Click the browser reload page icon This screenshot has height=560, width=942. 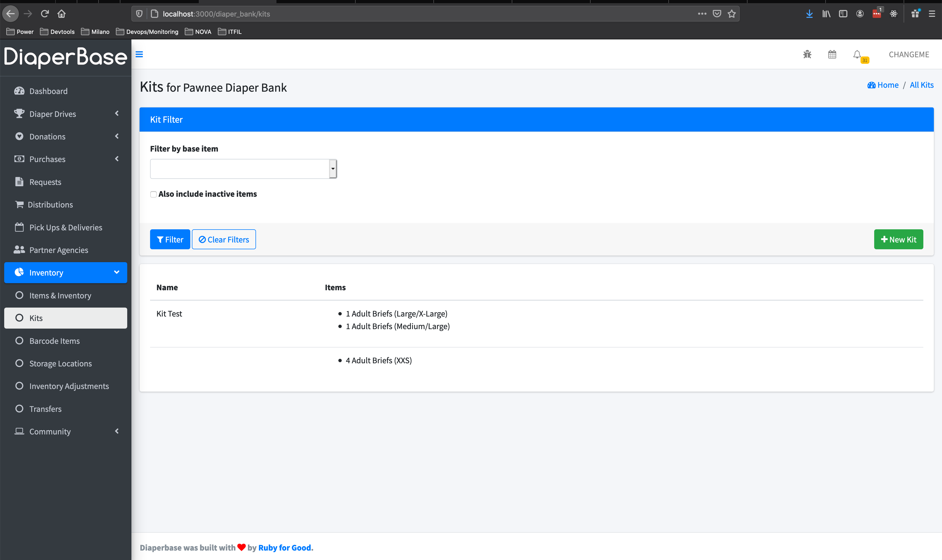(45, 14)
